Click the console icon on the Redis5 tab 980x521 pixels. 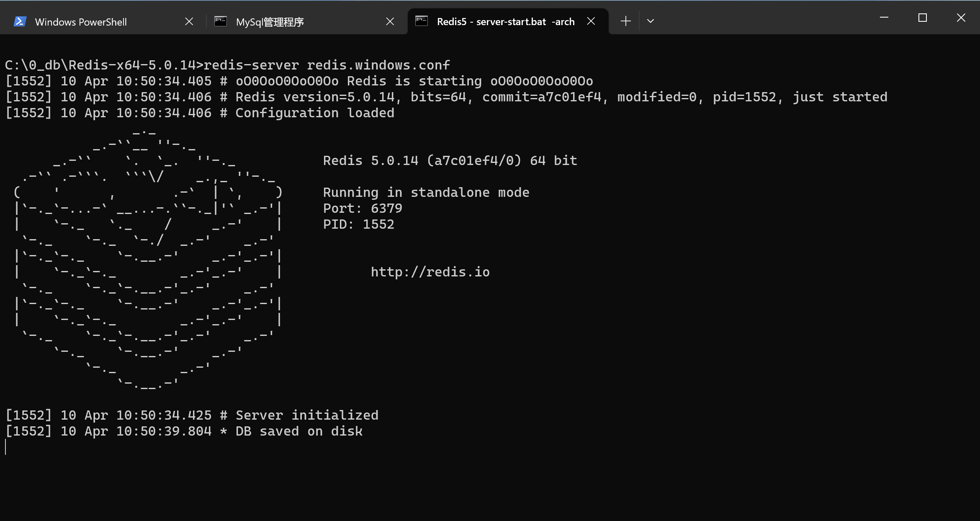(422, 21)
